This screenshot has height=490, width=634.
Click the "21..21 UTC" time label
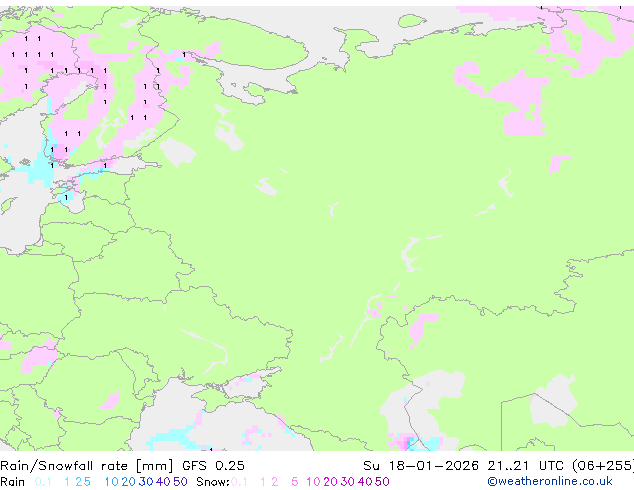[x=527, y=466]
